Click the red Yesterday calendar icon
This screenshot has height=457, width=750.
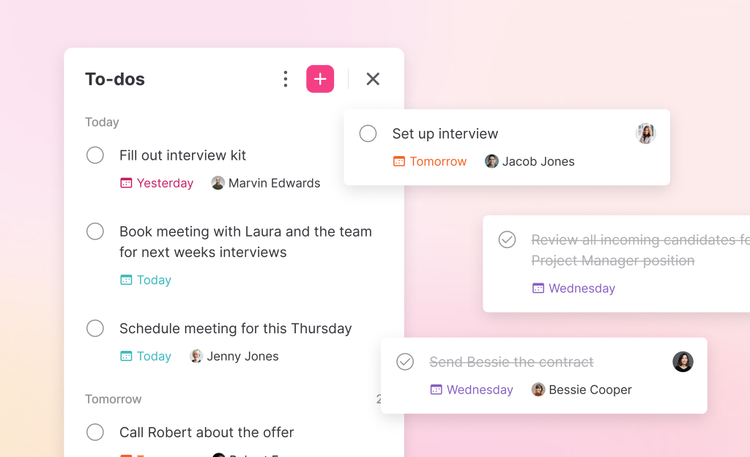[126, 183]
